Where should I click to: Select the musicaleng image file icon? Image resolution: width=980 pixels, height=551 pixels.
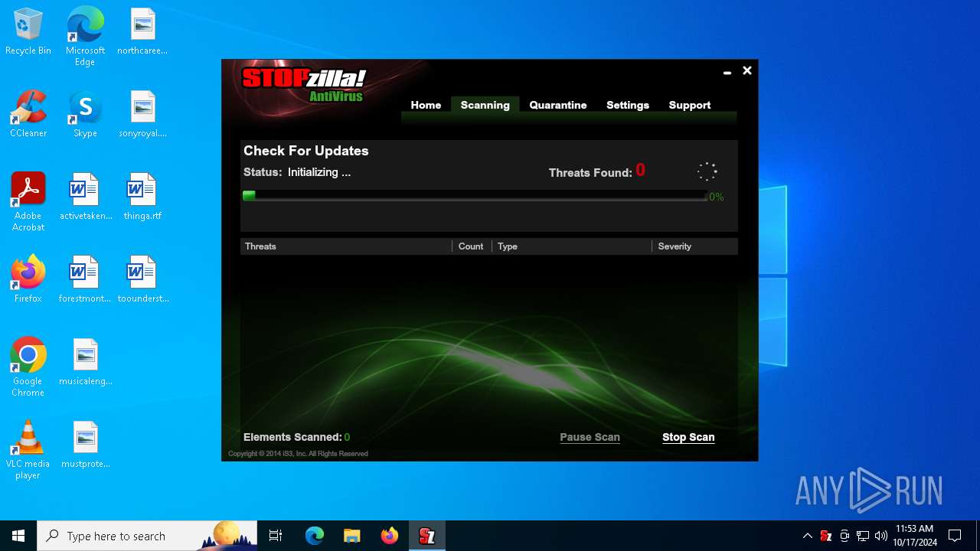85,363
